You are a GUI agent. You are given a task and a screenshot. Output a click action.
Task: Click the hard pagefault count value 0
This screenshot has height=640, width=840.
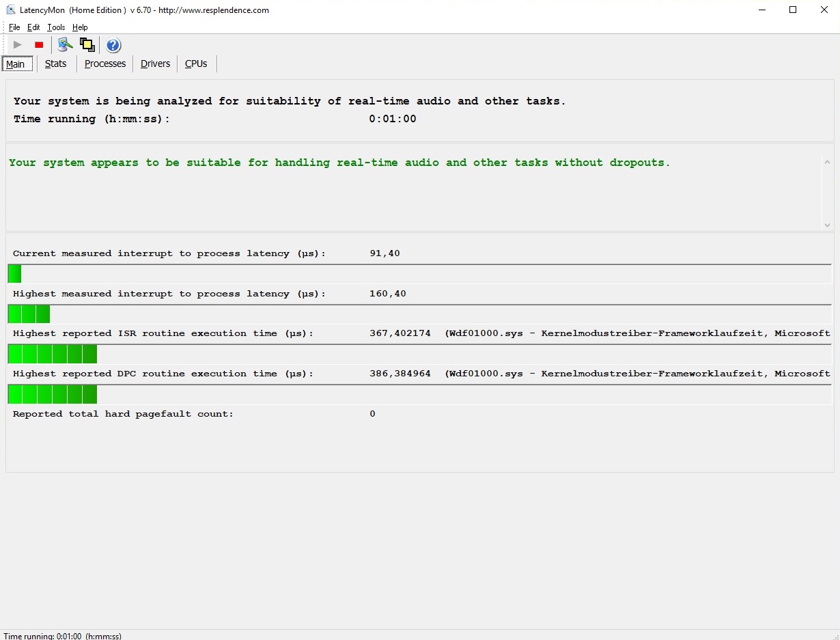click(x=372, y=414)
